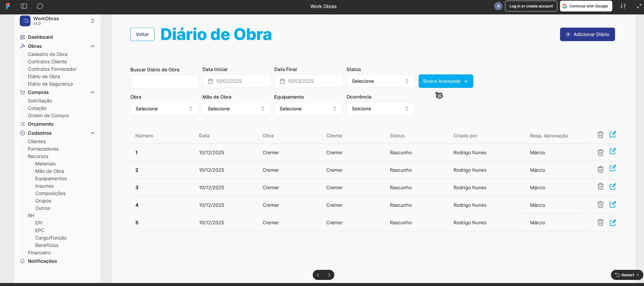Screen dimensions: 644x286
Task: Collapse the Compras menu chevron
Action: [92, 92]
